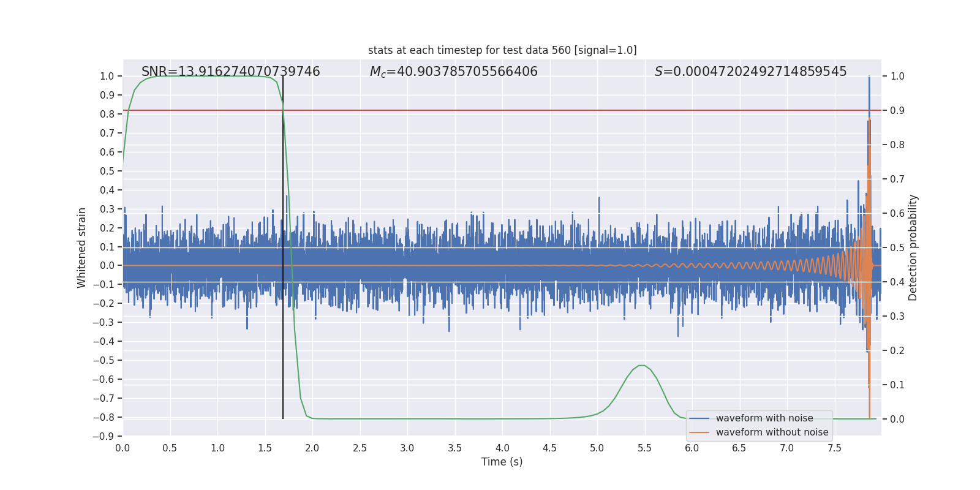
Task: Select the S=0.00047202492714859545 annotation
Action: 751,72
